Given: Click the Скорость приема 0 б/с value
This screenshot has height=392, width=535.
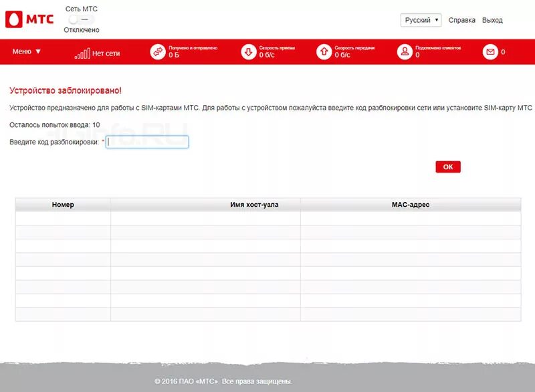Looking at the screenshot, I should coord(267,55).
